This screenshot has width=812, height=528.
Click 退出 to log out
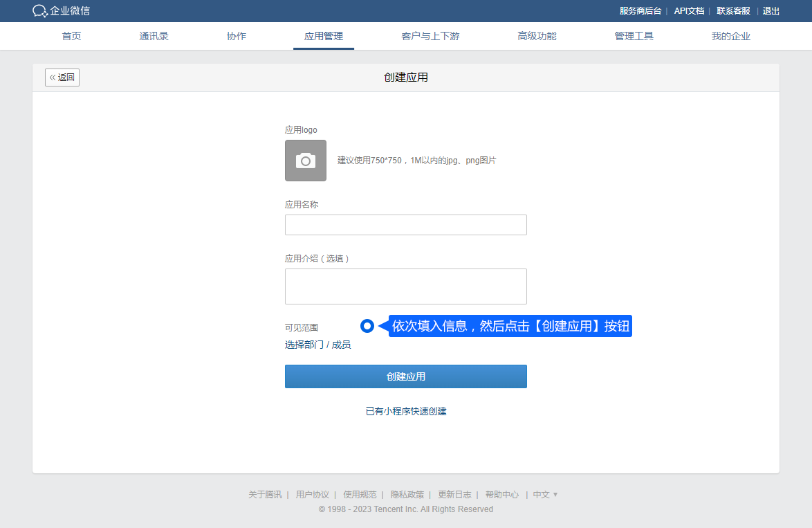pos(771,11)
